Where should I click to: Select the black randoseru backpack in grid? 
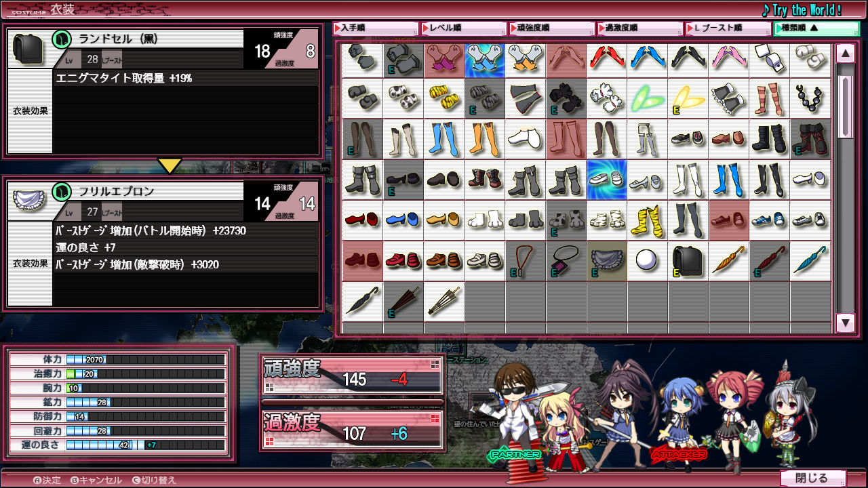pyautogui.click(x=688, y=261)
